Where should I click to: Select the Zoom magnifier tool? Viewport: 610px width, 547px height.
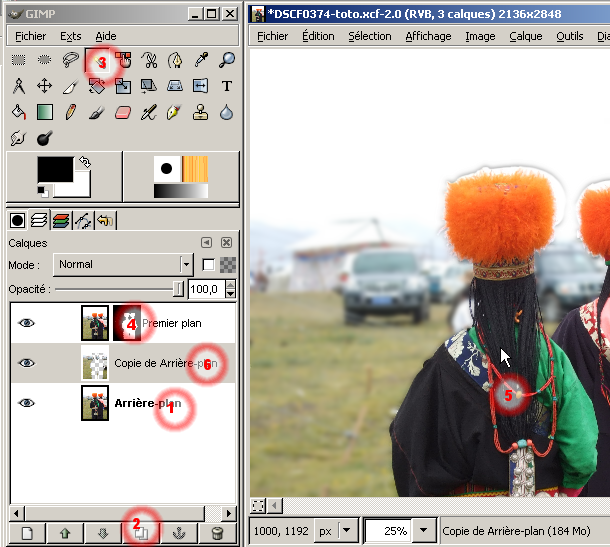click(x=227, y=60)
